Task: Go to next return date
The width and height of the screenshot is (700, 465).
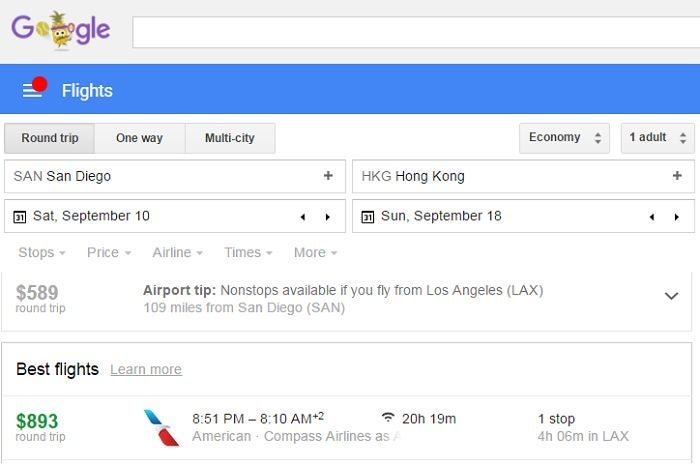Action: click(676, 216)
